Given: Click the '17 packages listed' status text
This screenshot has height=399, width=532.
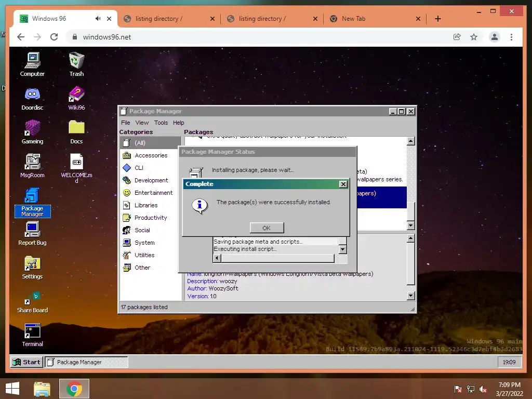Looking at the screenshot, I should click(x=144, y=307).
